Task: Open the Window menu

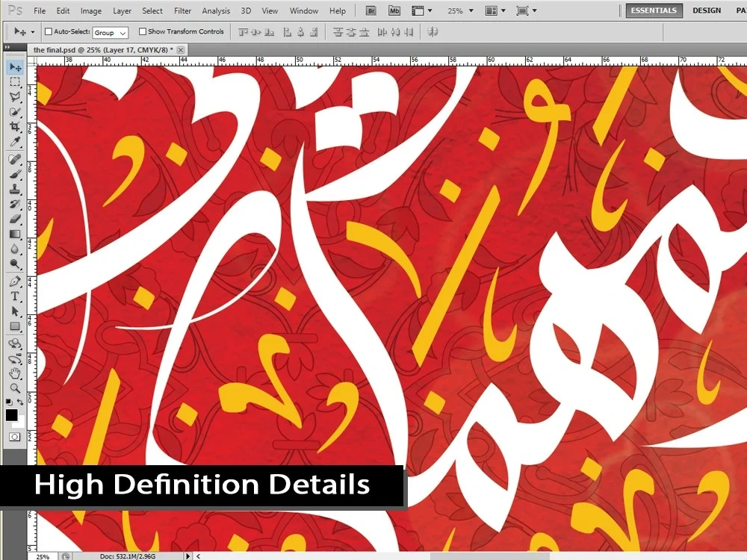Action: click(304, 10)
